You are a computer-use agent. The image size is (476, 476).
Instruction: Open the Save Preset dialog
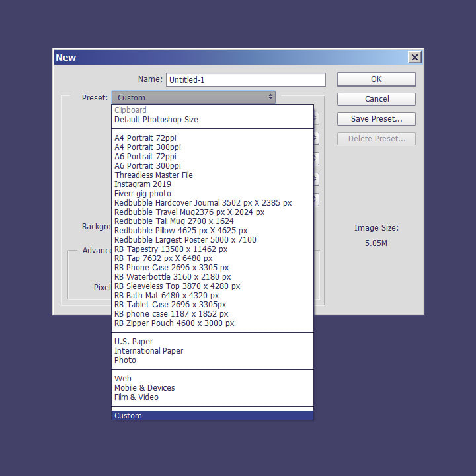376,119
